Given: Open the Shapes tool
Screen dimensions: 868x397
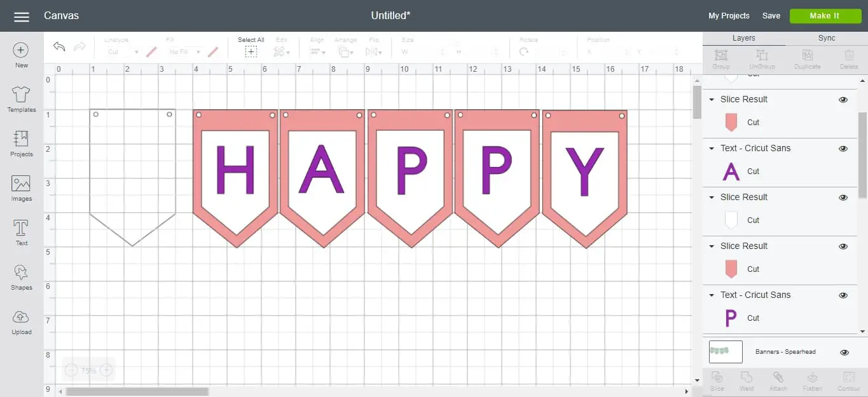Looking at the screenshot, I should coord(21,274).
